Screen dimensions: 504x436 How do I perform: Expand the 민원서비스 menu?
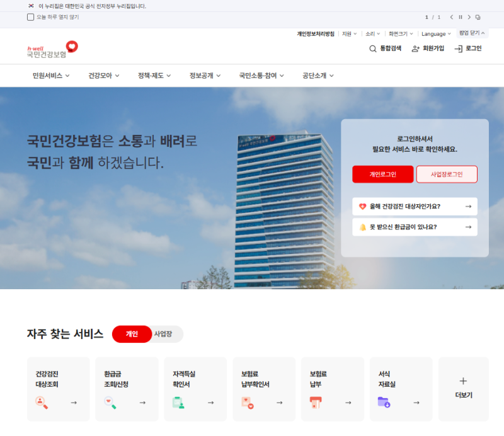[51, 76]
